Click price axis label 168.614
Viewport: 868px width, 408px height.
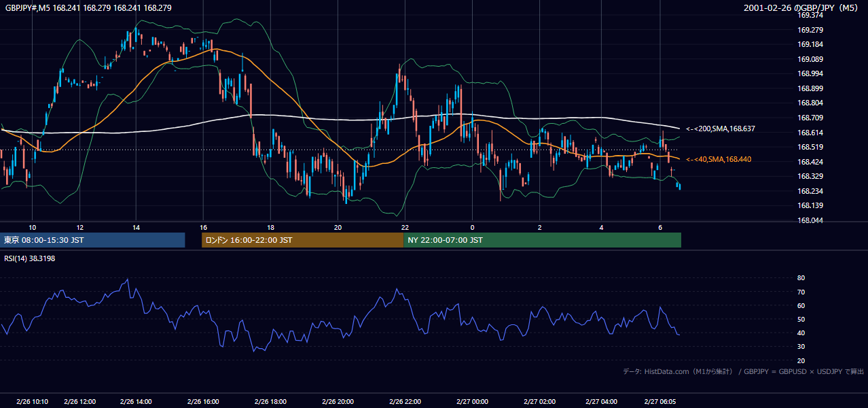tap(810, 133)
